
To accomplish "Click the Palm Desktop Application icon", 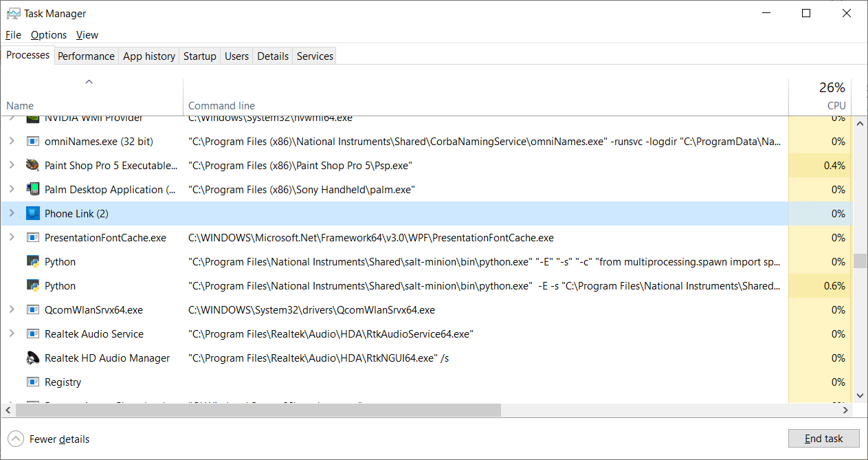I will tap(32, 189).
